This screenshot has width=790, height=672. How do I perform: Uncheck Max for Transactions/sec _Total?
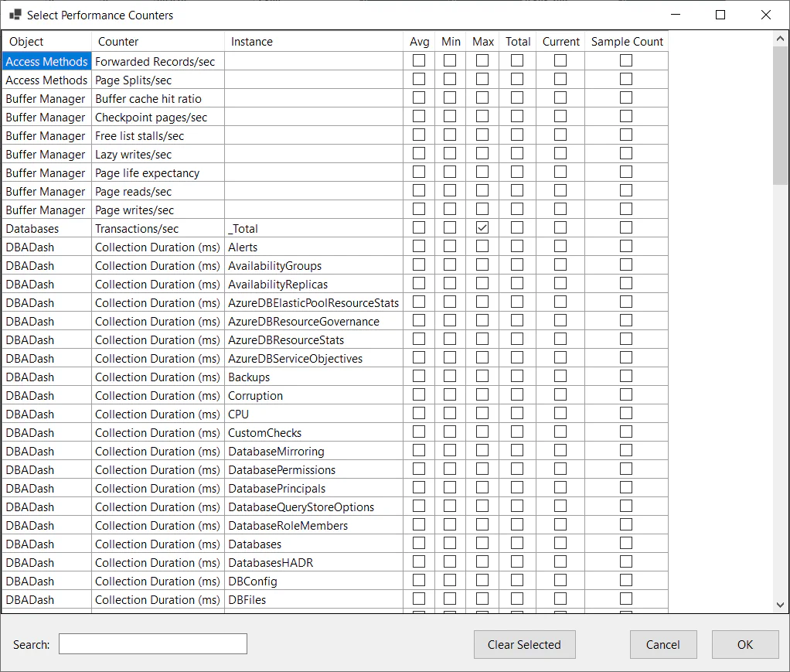click(482, 227)
